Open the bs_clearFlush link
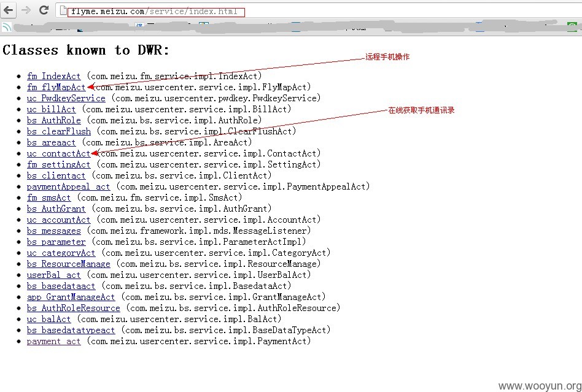Screen dimensions: 582x392 pos(59,132)
